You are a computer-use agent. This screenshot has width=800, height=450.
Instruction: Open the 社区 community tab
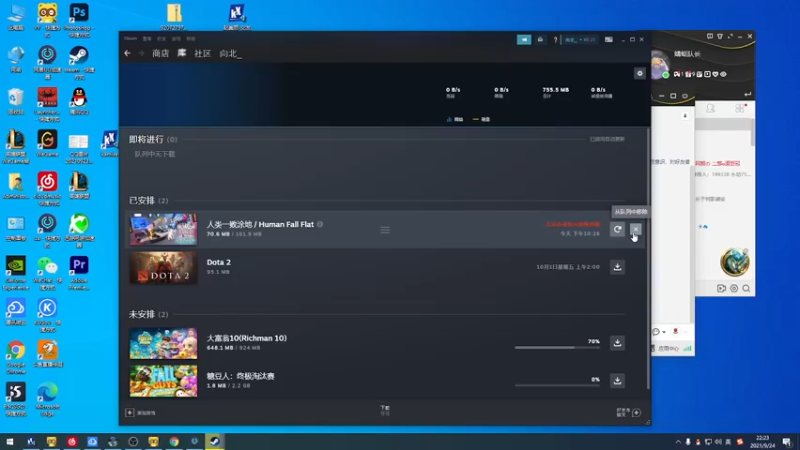(203, 53)
